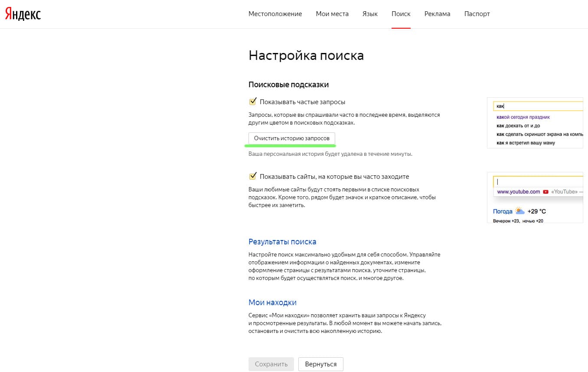Select the Поиск tab
Image resolution: width=588 pixels, height=372 pixels.
(401, 14)
